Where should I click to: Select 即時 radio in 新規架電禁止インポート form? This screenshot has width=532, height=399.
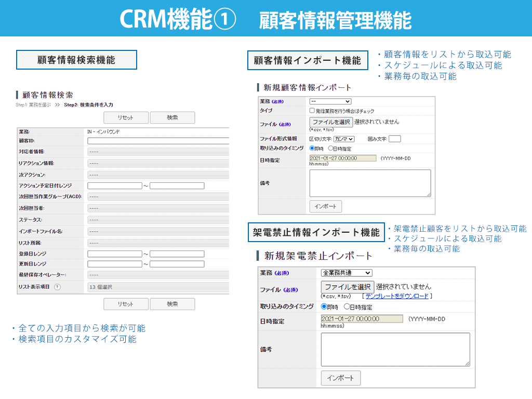point(324,307)
